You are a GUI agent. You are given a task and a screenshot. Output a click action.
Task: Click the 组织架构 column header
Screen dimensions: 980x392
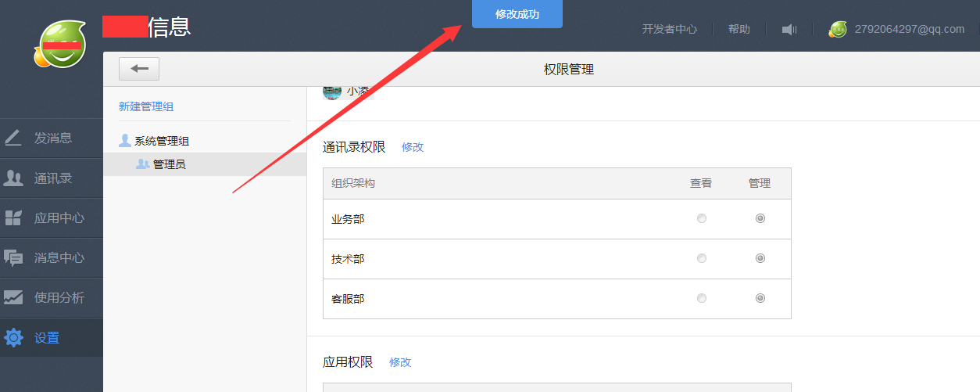pyautogui.click(x=353, y=183)
